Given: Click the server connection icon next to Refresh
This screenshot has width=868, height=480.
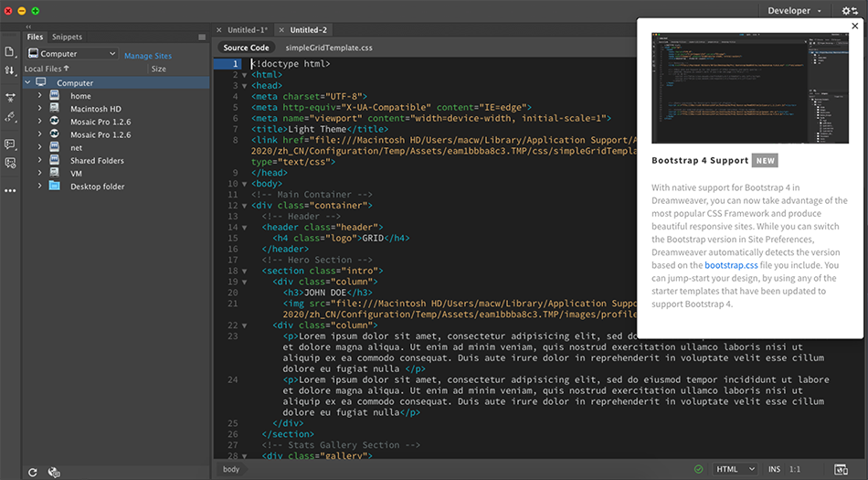Looking at the screenshot, I should tap(54, 473).
